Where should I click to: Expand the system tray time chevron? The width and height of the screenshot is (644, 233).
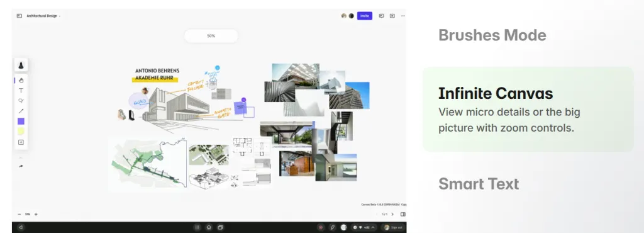373,227
